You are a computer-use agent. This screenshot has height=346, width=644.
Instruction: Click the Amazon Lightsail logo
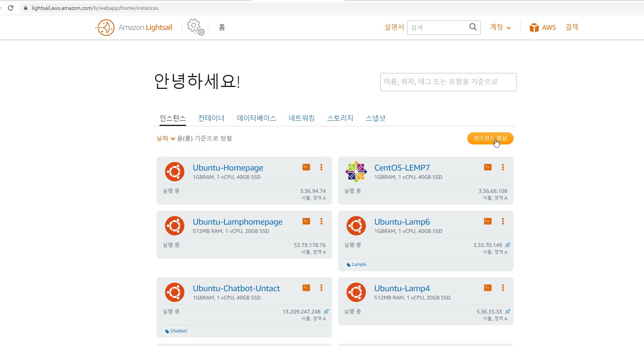[x=134, y=27]
